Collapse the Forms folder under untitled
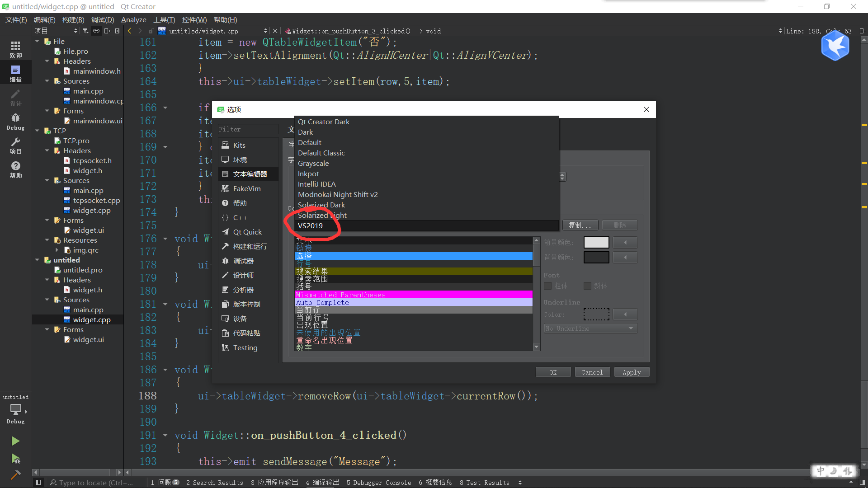868x488 pixels. pos(47,329)
